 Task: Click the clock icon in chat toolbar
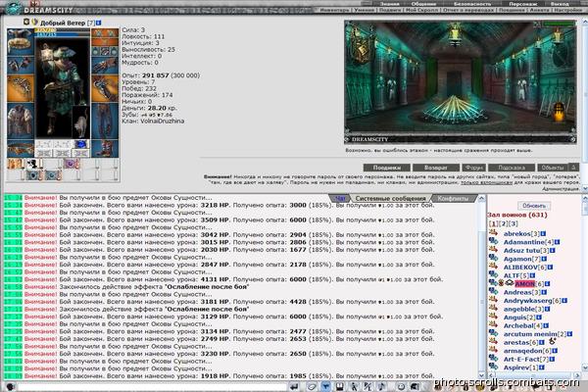point(401,386)
